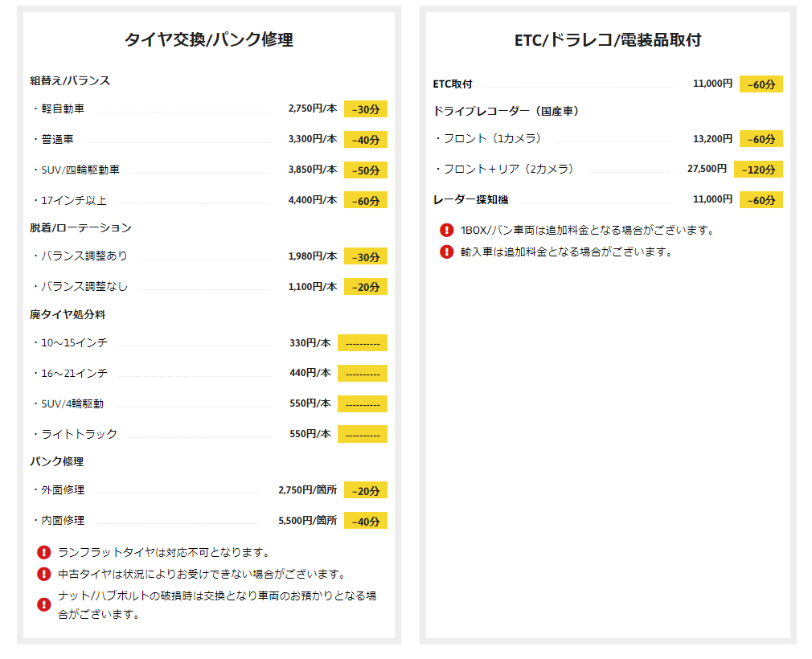Click the warning icon beside 中古タイヤ notice
812x659 pixels.
pyautogui.click(x=44, y=574)
